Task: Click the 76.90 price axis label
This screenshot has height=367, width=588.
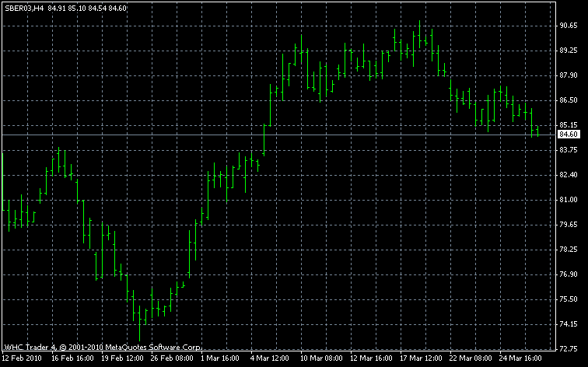Action: point(569,274)
